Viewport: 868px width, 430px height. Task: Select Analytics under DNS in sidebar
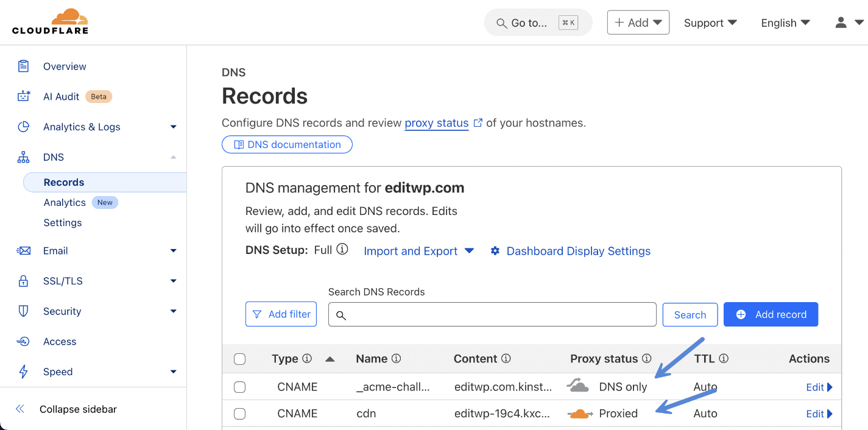coord(64,202)
